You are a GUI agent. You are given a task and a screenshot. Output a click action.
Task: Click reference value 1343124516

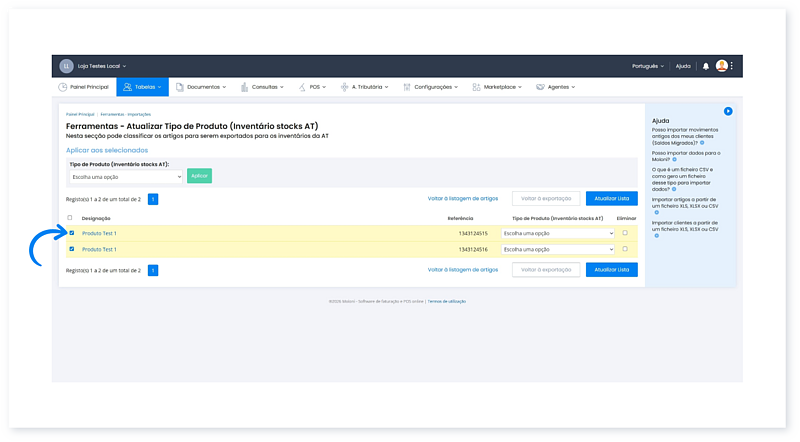(x=473, y=250)
